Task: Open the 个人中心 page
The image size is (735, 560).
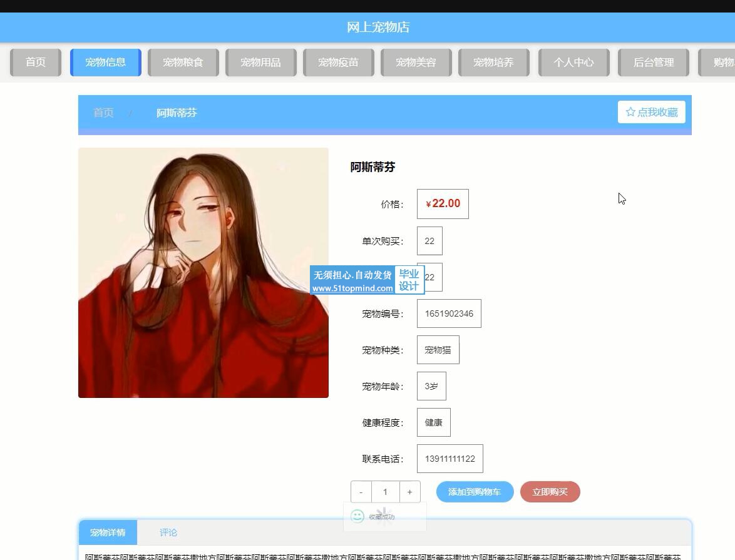Action: [x=573, y=63]
